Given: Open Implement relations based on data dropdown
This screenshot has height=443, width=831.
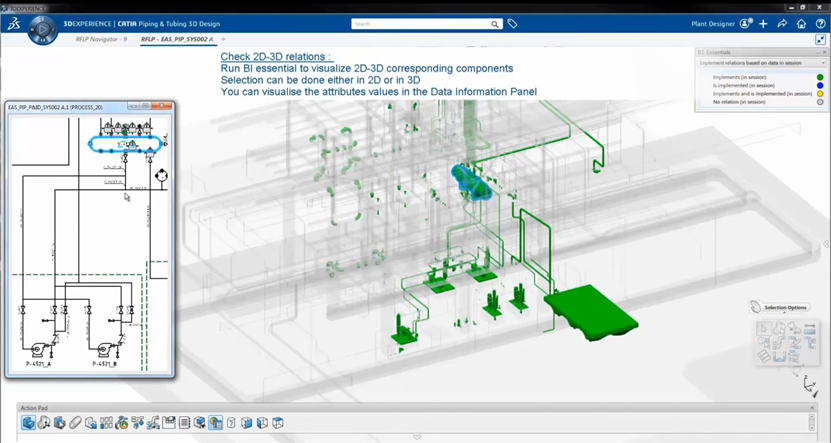Looking at the screenshot, I should (761, 63).
